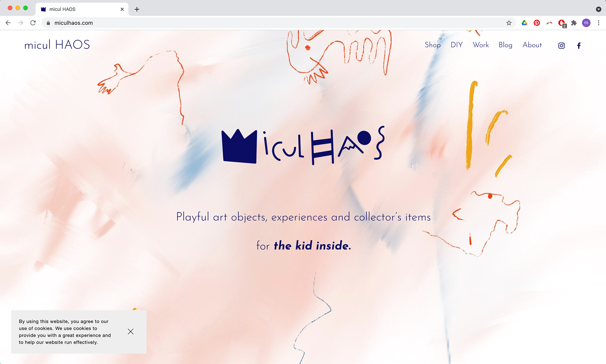
Task: Open the Extensions puzzle-piece menu
Action: coord(574,23)
